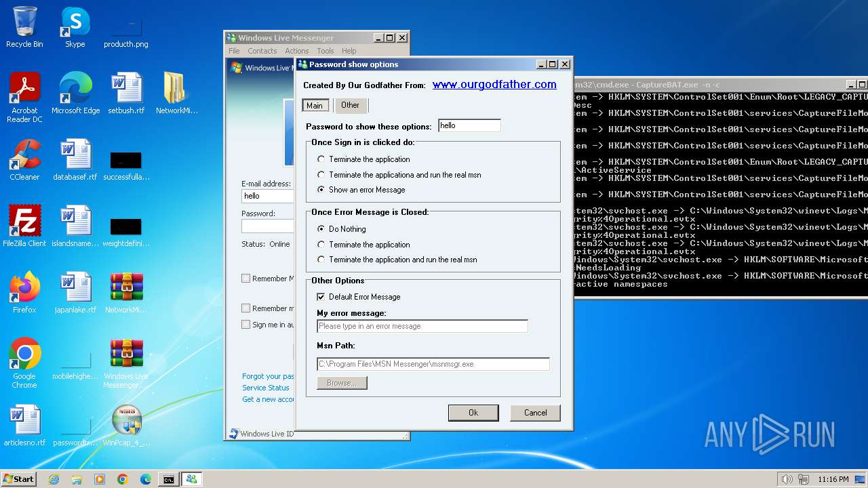868x488 pixels.
Task: Uncheck the Default Error Message checkbox
Action: point(321,297)
